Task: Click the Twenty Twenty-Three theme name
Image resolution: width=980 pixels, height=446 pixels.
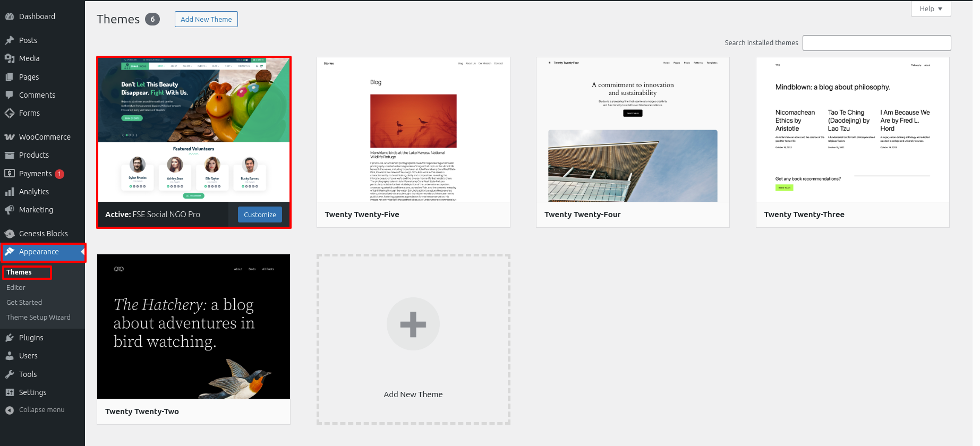Action: 804,215
